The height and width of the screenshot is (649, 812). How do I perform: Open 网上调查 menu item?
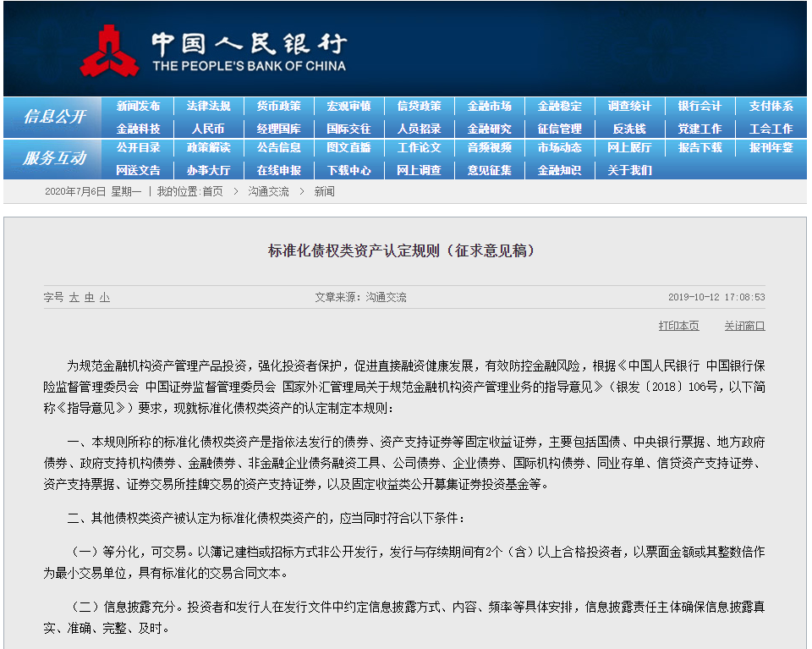tap(420, 170)
